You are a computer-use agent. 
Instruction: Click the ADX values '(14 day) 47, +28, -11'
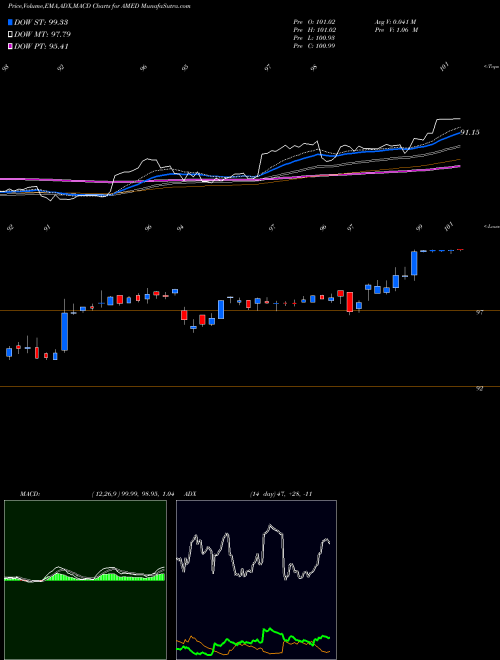pyautogui.click(x=281, y=494)
